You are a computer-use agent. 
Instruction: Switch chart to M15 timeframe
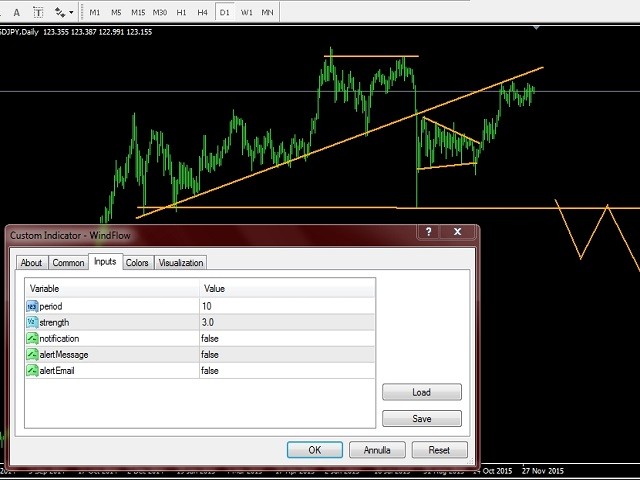click(138, 12)
